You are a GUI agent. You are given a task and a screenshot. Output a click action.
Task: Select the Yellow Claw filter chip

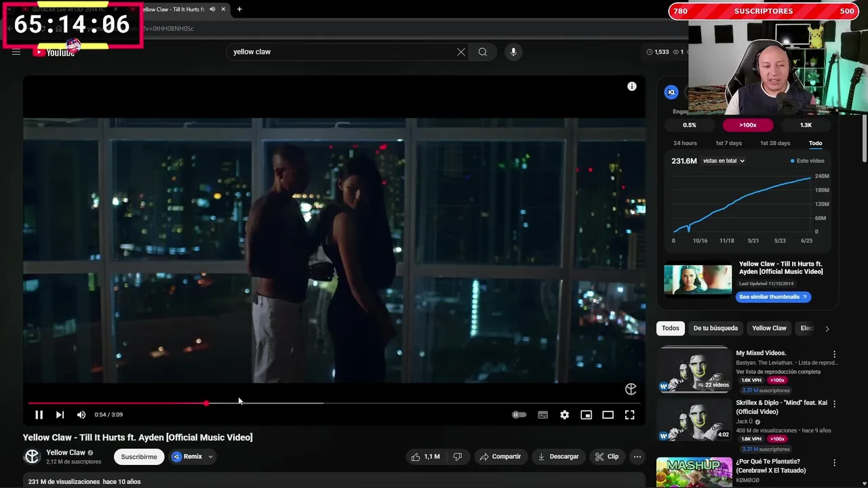(x=769, y=328)
